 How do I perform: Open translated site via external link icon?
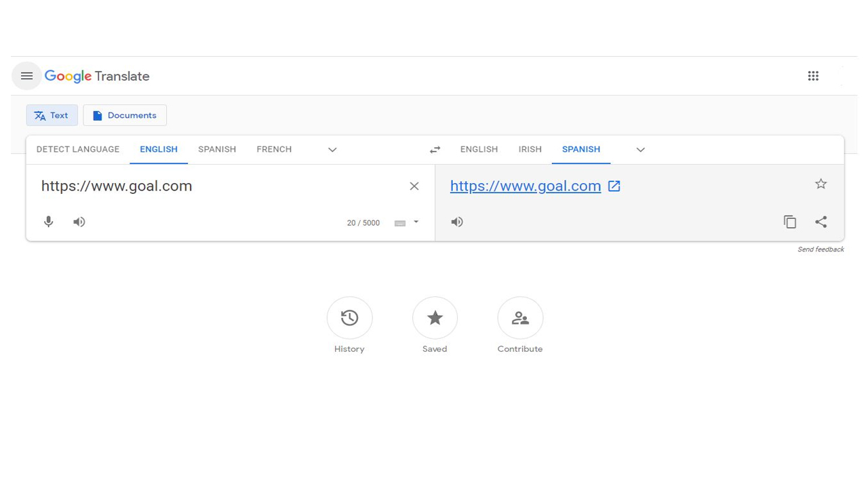click(x=614, y=186)
